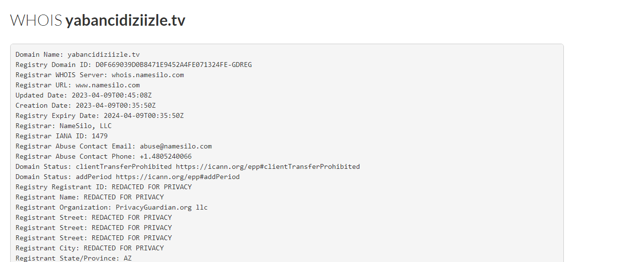The width and height of the screenshot is (644, 262).
Task: Click the Registry Expiry Date line
Action: click(x=100, y=115)
